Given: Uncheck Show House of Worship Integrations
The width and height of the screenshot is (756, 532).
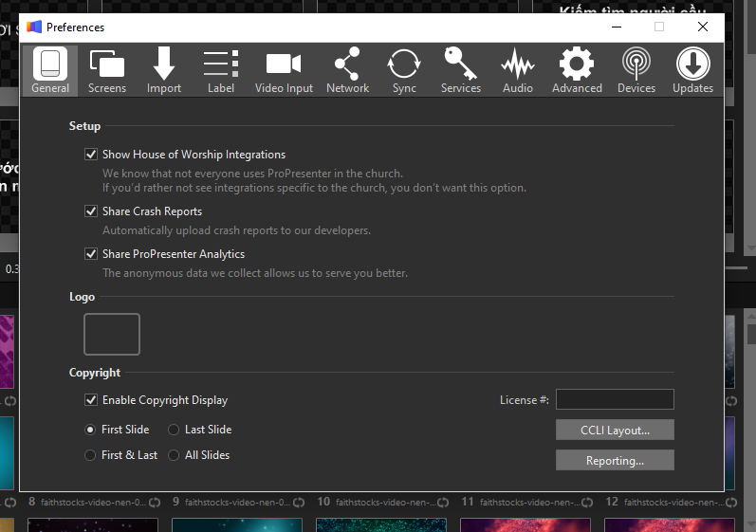Looking at the screenshot, I should click(91, 155).
